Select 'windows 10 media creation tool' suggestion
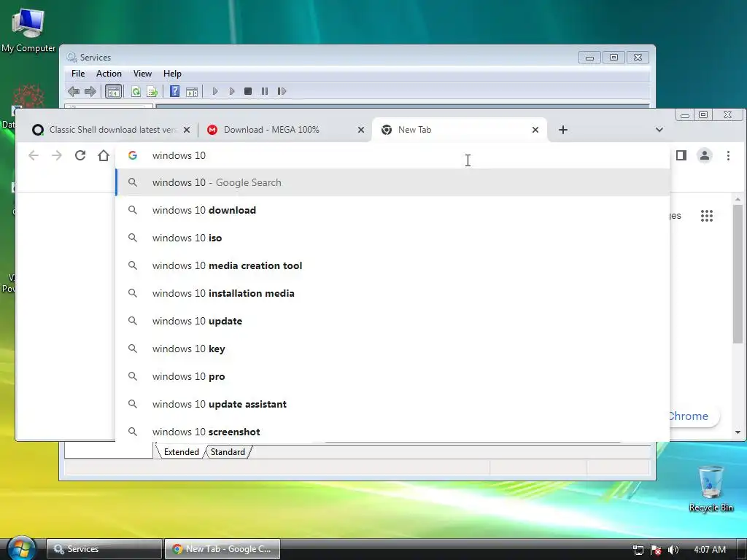Screen dimensions: 747x560 pyautogui.click(x=392, y=265)
